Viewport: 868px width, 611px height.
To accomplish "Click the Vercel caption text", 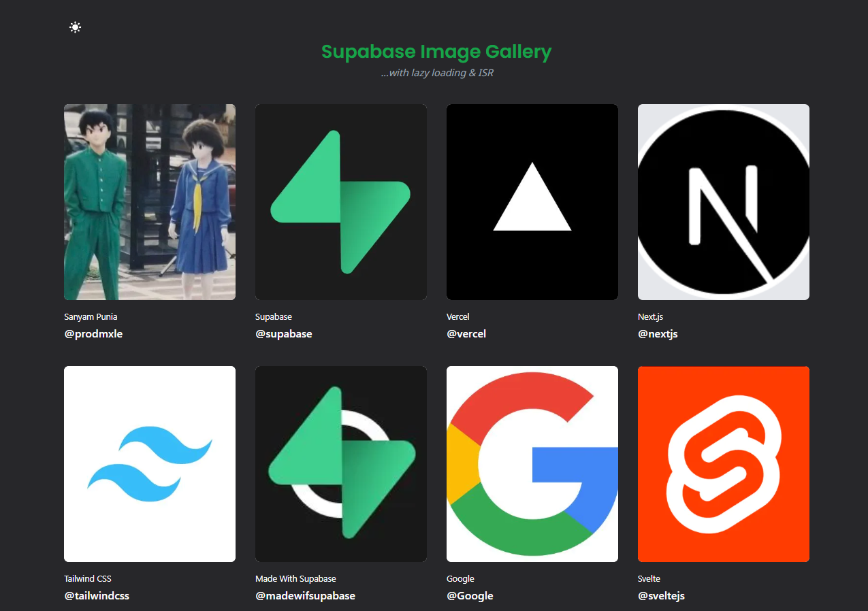I will 457,316.
